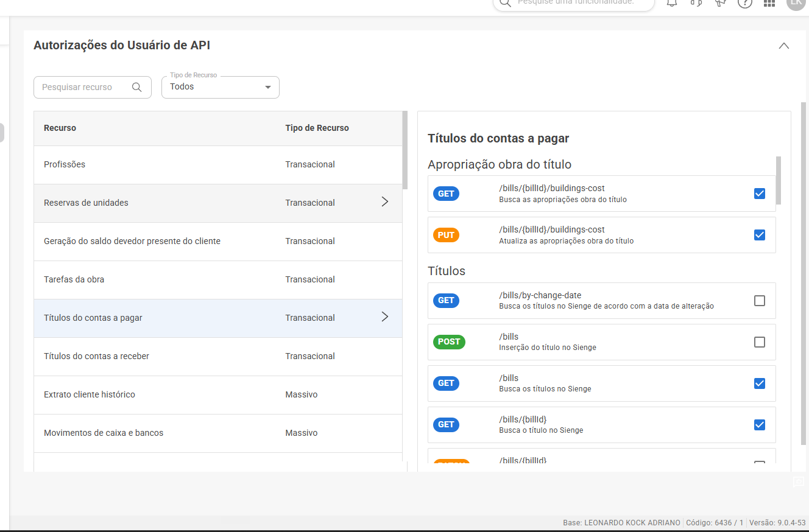Click the GET badge for buildings-cost

tap(446, 194)
